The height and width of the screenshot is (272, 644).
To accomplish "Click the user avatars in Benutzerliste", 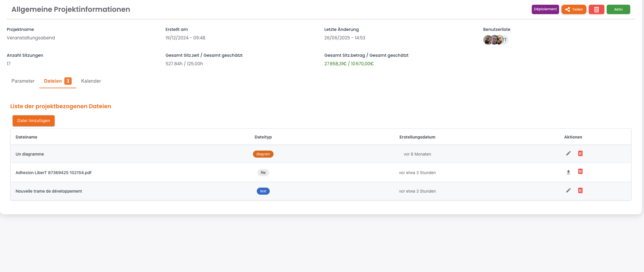I will pos(495,40).
